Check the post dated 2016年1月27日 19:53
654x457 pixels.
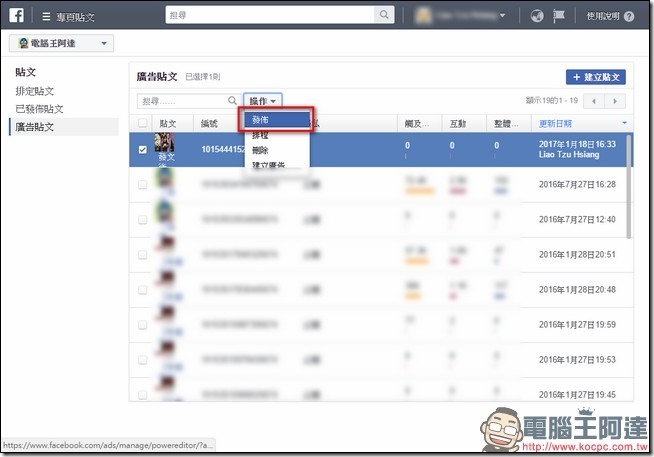pos(143,359)
